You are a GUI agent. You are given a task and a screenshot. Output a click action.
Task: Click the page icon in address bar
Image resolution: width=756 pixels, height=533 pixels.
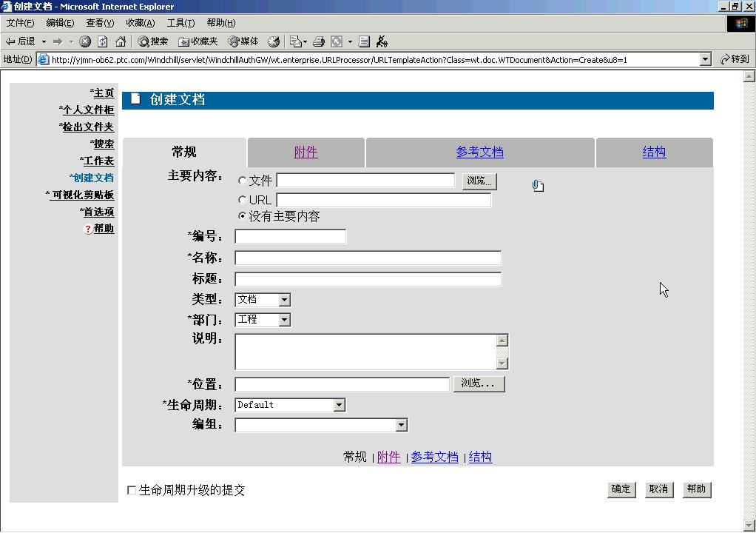44,59
